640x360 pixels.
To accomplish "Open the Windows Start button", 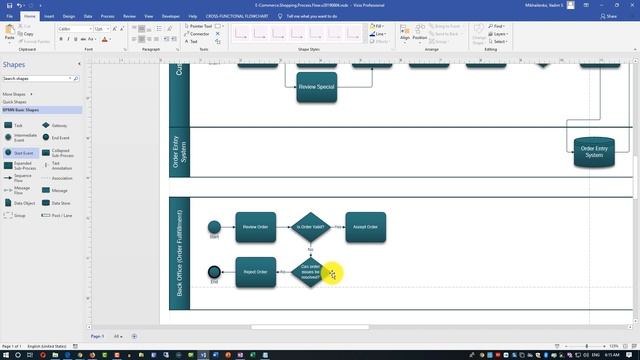I will pos(6,355).
